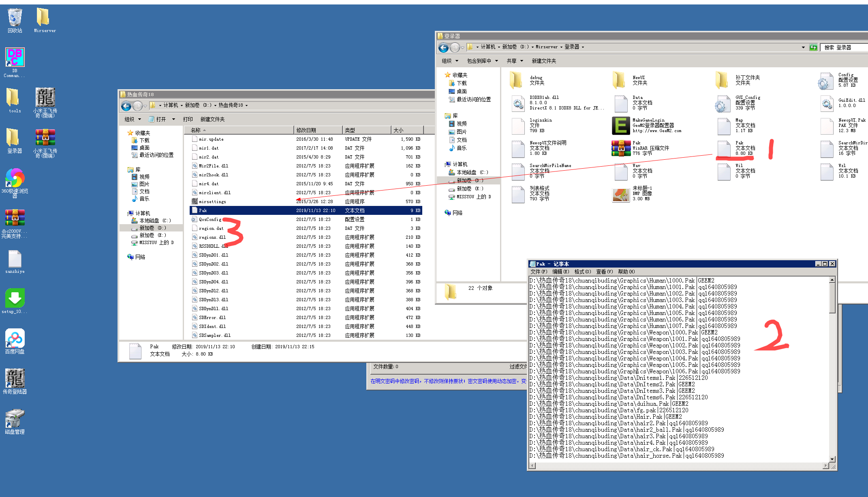Click Notepad horizontal scrollbar right arrow
Screen dimensions: 868x497
click(x=826, y=466)
